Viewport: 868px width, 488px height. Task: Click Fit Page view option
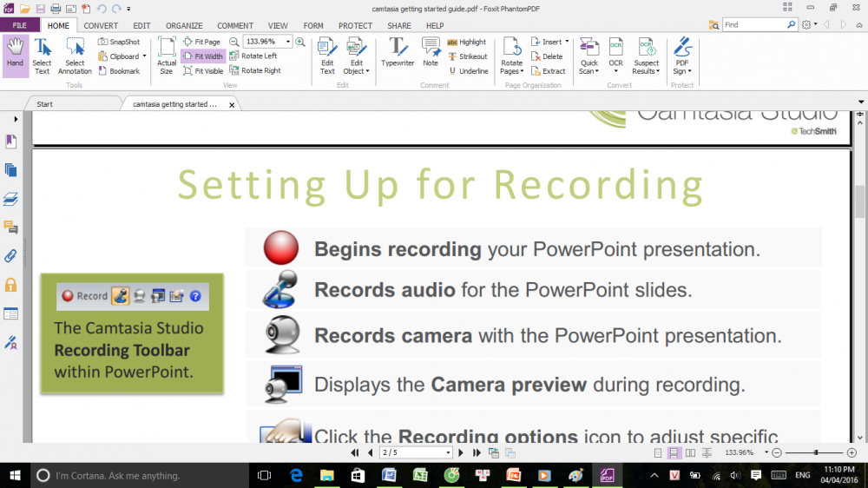202,42
